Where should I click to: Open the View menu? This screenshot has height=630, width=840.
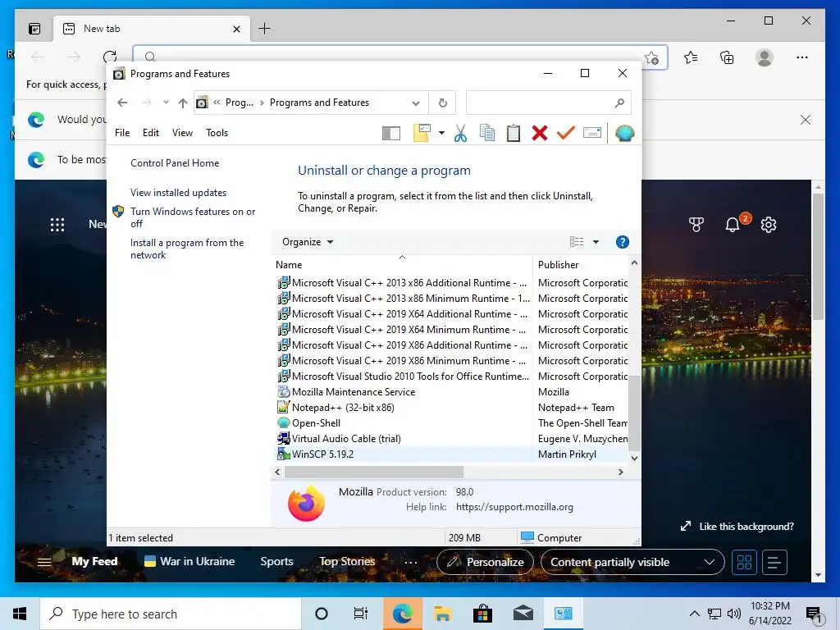(x=182, y=133)
